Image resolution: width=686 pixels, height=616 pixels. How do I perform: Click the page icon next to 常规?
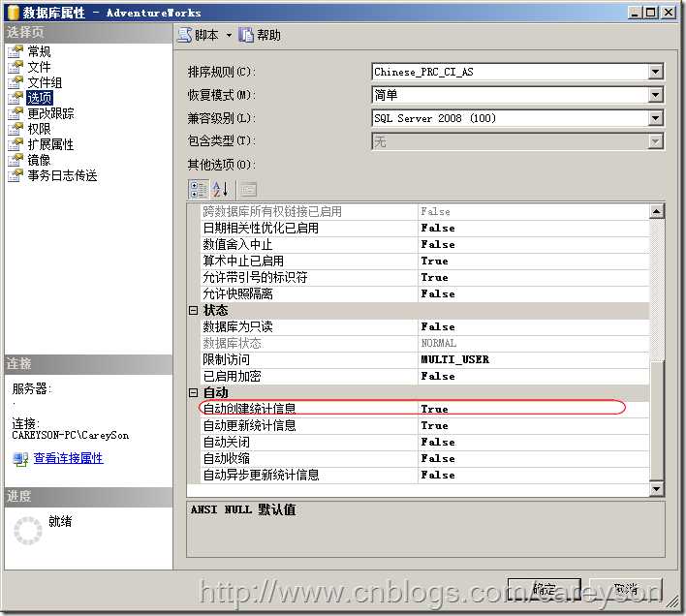point(16,51)
